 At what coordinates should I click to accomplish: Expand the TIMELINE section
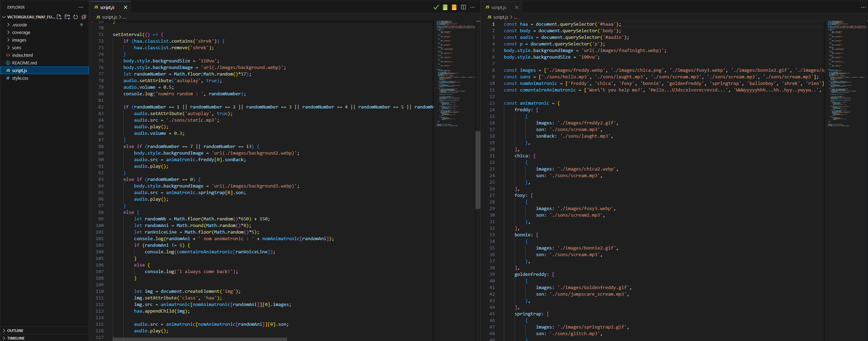point(44,338)
